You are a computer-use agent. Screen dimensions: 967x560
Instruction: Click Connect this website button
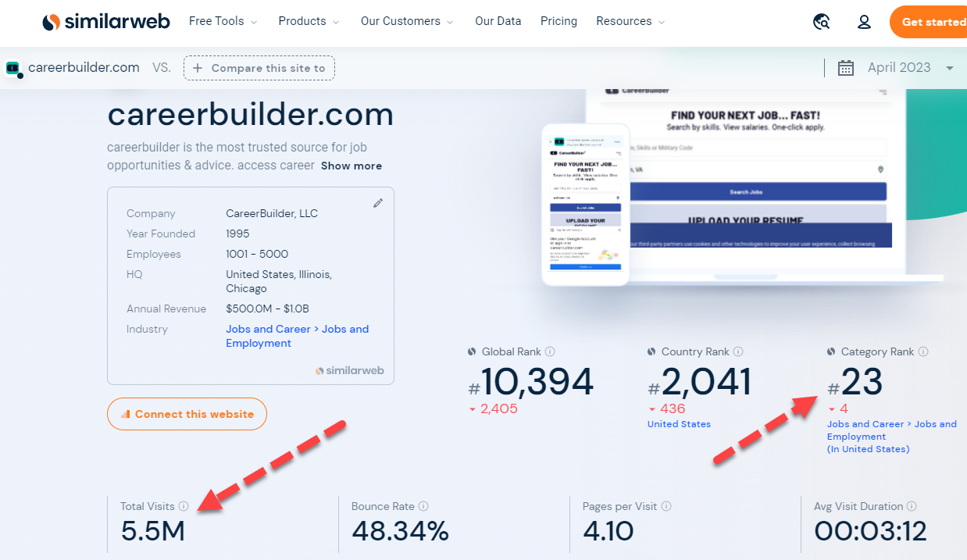click(x=187, y=414)
